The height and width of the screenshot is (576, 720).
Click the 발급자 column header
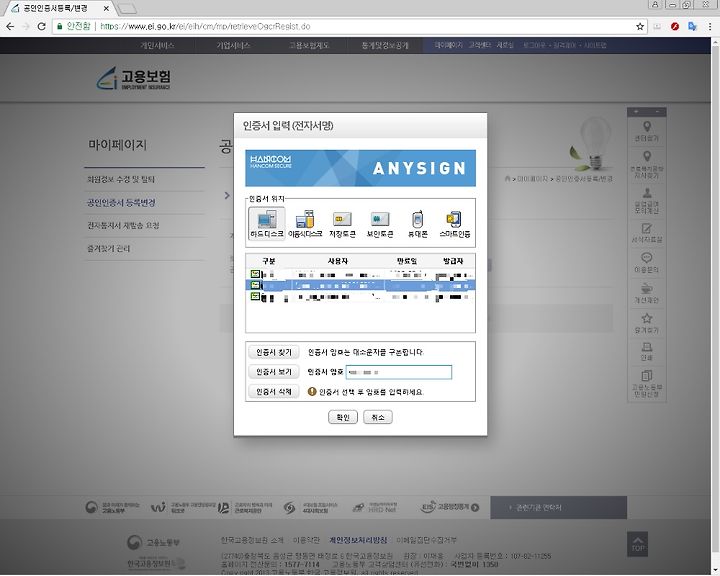453,261
